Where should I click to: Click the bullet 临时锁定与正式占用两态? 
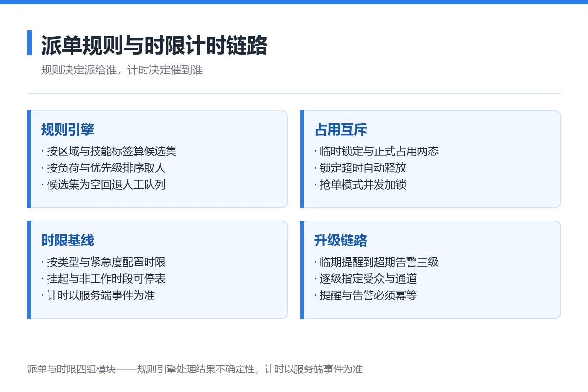(x=376, y=151)
